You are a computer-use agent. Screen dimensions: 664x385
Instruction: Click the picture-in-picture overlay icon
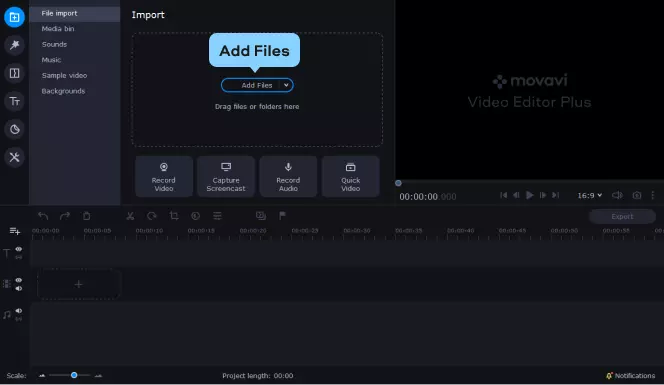pos(261,216)
